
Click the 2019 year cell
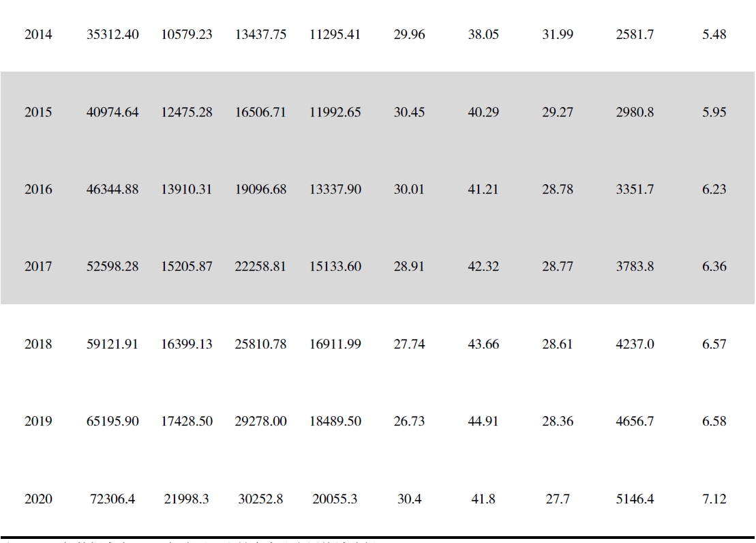click(38, 422)
